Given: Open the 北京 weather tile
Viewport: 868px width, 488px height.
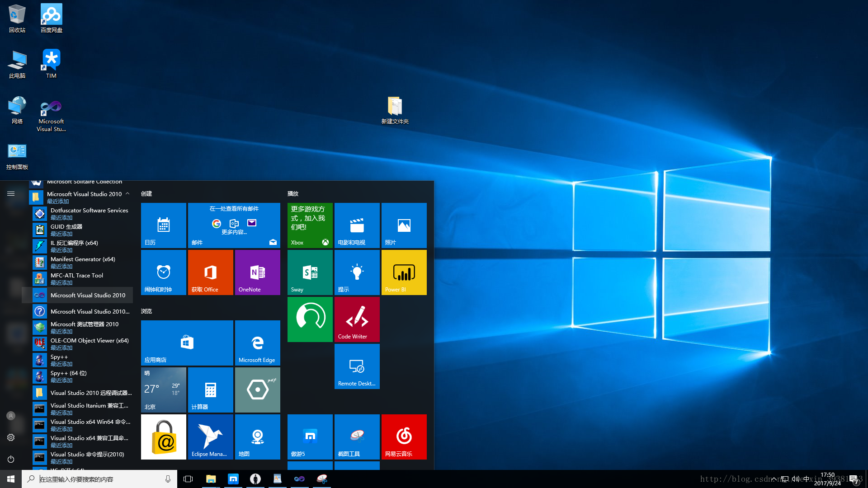Looking at the screenshot, I should click(164, 390).
